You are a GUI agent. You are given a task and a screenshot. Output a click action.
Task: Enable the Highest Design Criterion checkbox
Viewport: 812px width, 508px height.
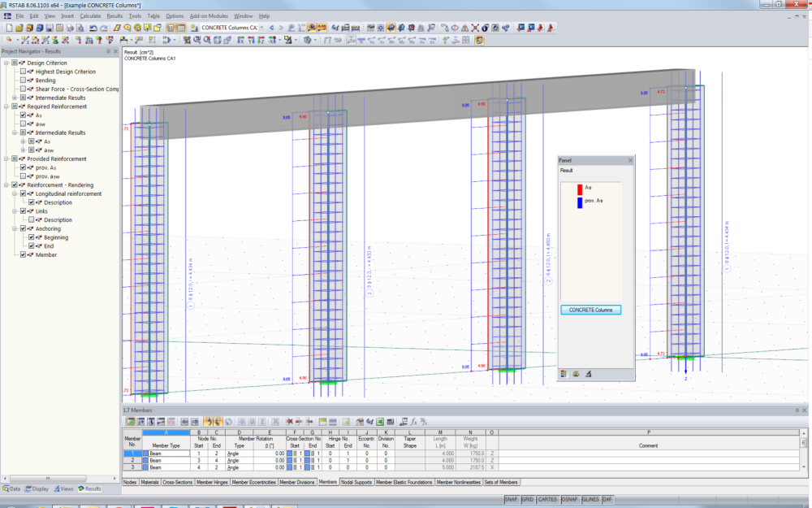(x=23, y=72)
